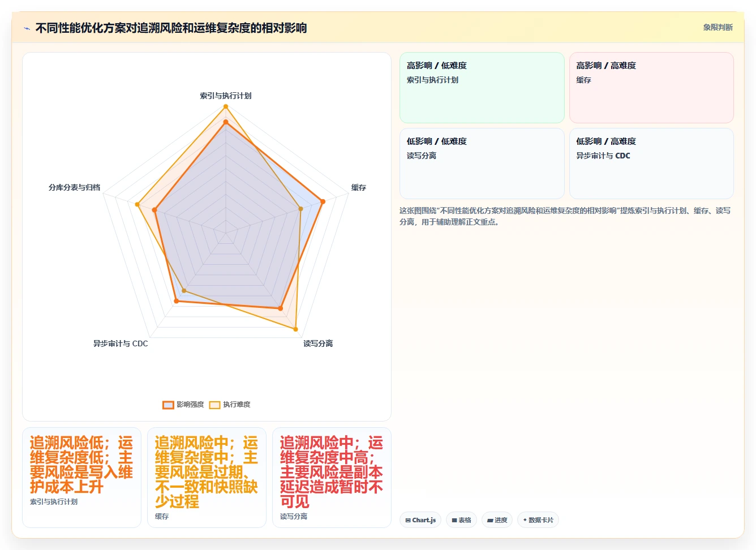Open the 高影响 / 低难度 quadrant card
Viewport: 756px width, 550px height.
click(482, 88)
